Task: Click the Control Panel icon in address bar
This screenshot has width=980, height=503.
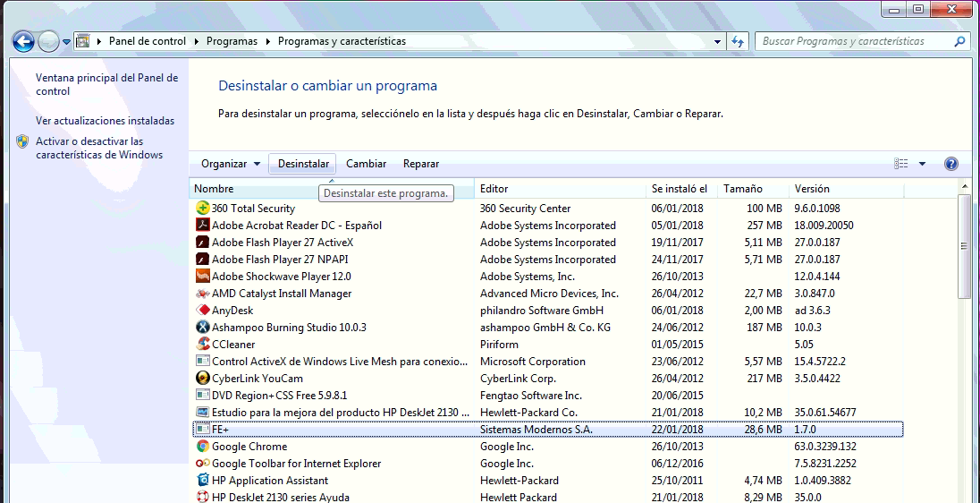Action: (82, 41)
